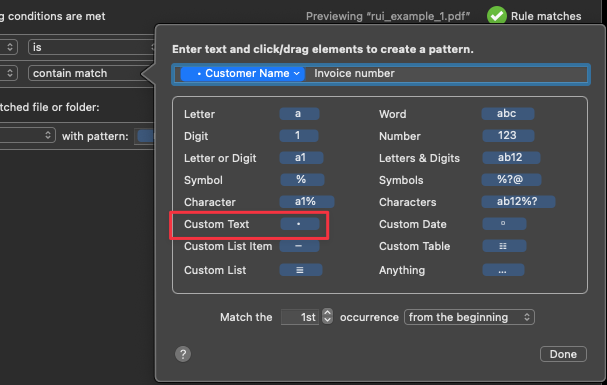The height and width of the screenshot is (385, 607).
Task: Select the Digit '1' pattern token
Action: 299,136
